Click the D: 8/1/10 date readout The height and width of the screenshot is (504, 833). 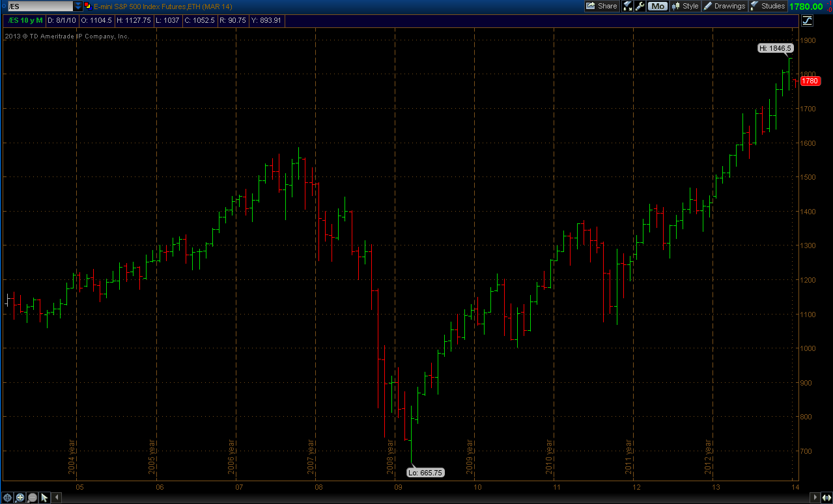pyautogui.click(x=62, y=20)
